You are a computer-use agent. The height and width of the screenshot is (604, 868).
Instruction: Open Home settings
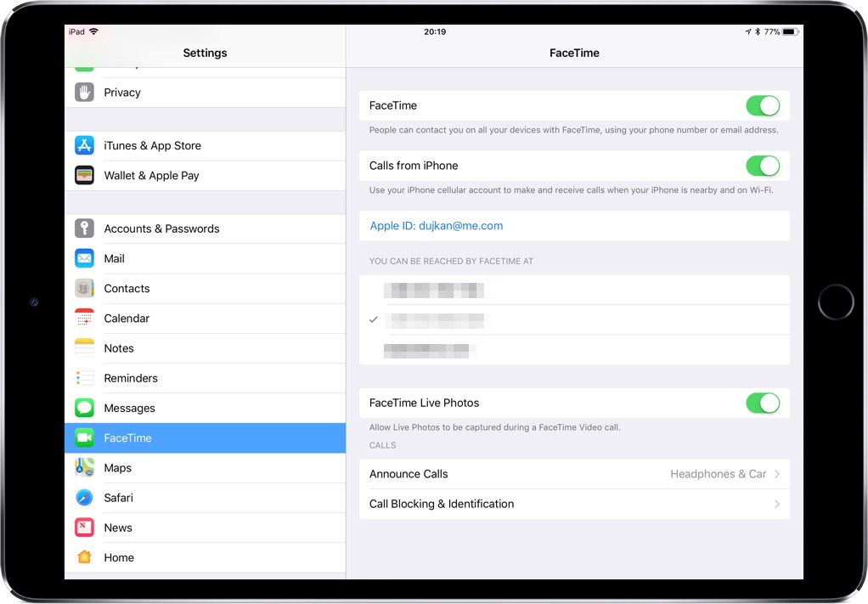click(205, 557)
